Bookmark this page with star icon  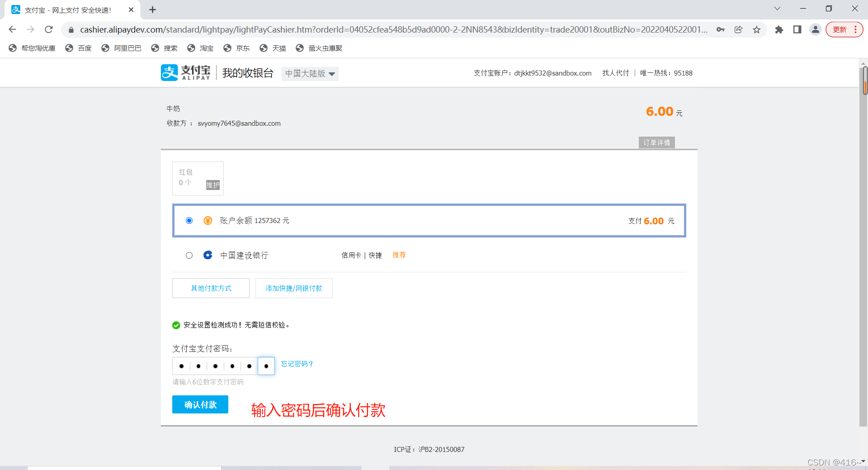(756, 29)
